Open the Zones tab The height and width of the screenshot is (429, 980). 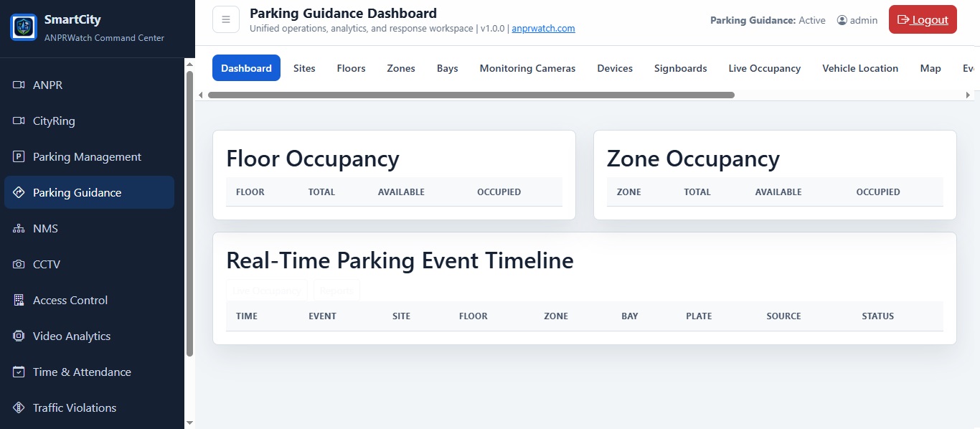pos(401,68)
